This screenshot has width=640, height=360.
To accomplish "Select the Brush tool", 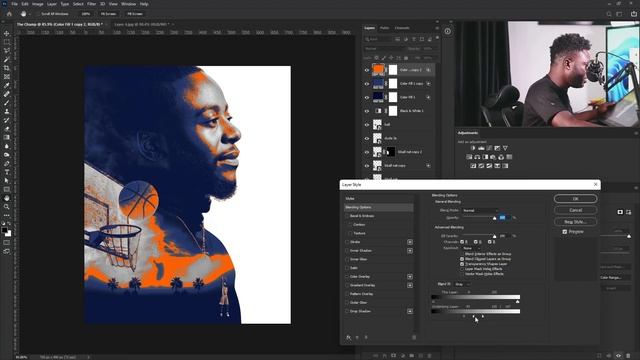I will tap(7, 102).
